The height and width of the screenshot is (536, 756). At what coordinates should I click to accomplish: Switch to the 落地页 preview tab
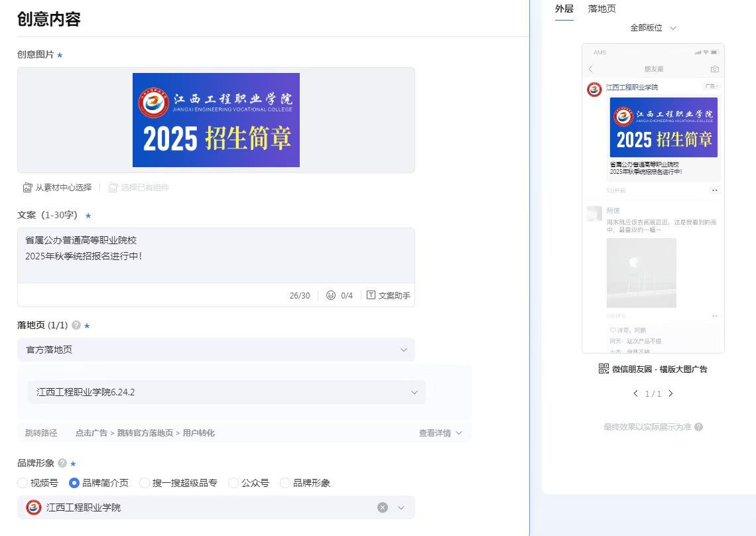[x=601, y=9]
